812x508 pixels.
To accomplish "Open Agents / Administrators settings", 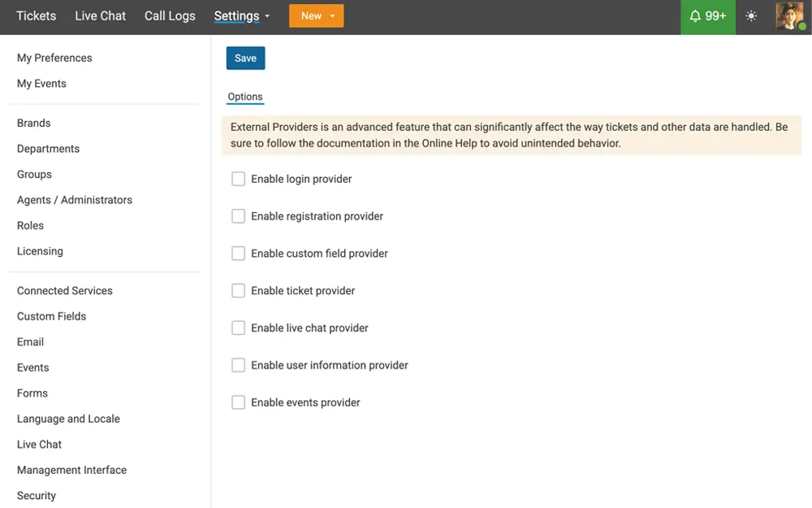I will tap(75, 200).
